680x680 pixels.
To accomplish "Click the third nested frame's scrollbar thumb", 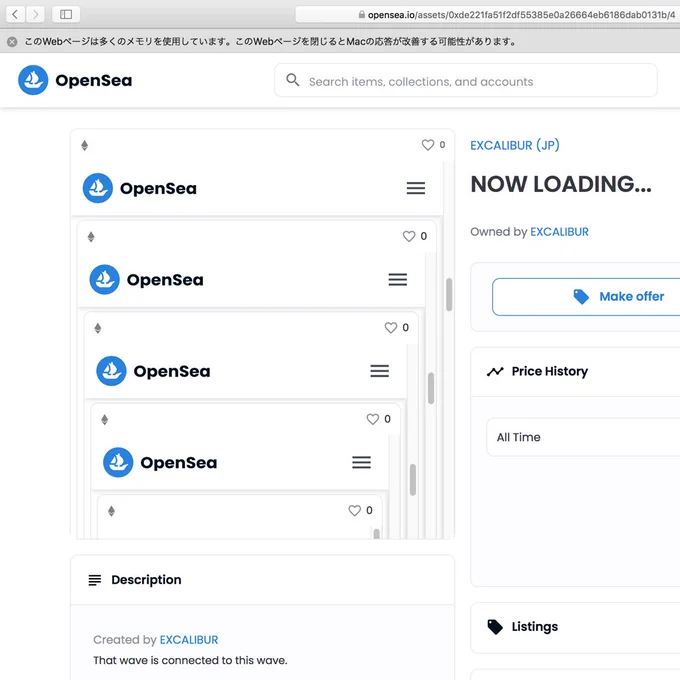I will 413,480.
